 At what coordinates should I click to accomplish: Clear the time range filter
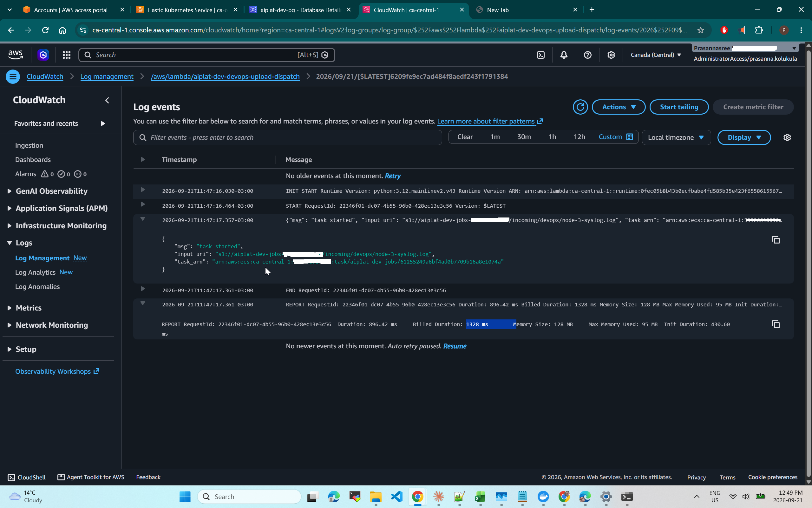click(465, 137)
